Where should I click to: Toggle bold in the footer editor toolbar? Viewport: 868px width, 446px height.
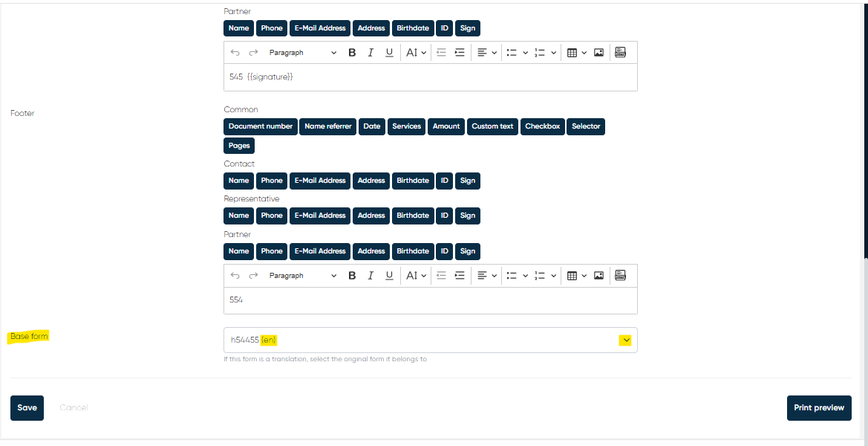tap(352, 276)
